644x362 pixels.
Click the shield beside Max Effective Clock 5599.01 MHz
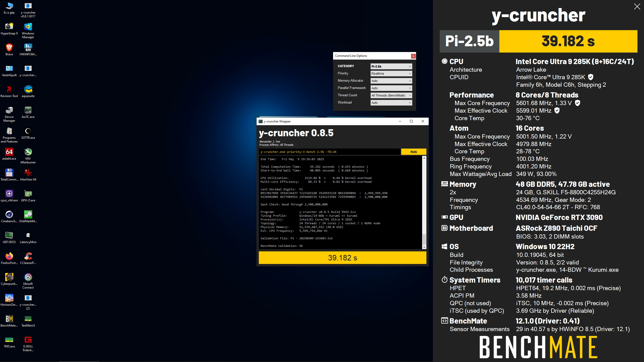[x=557, y=110]
